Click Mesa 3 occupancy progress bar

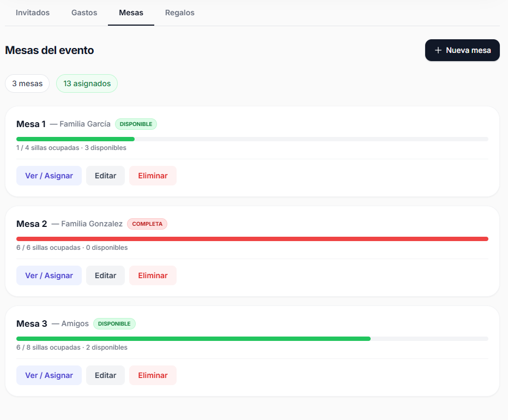pos(193,339)
